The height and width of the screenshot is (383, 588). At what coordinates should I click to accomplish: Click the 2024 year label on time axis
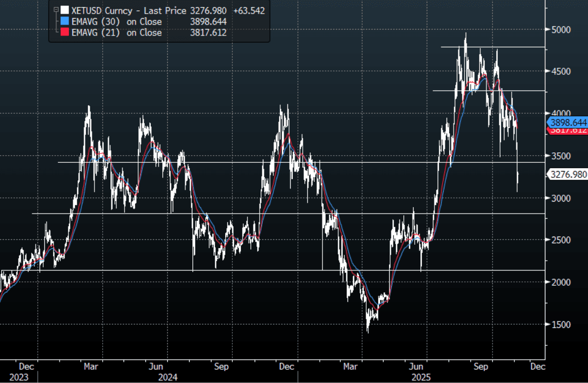coord(167,377)
